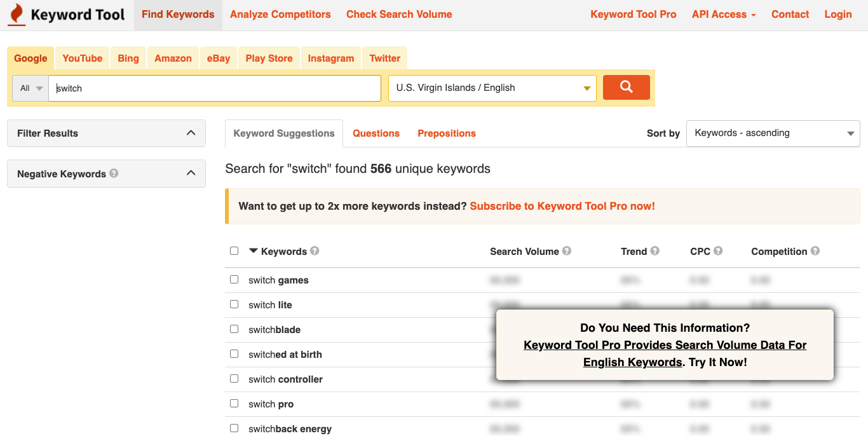This screenshot has height=436, width=868.
Task: Open the Contact page link
Action: point(790,15)
